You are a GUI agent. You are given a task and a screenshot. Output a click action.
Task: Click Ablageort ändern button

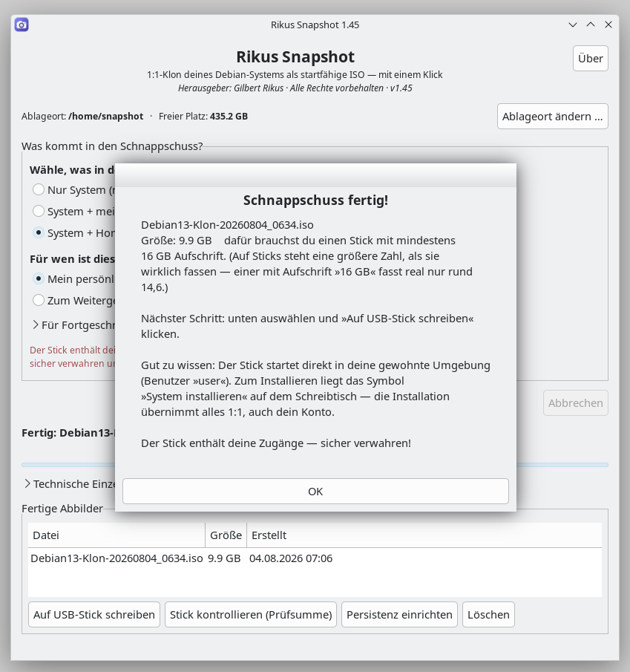point(553,116)
